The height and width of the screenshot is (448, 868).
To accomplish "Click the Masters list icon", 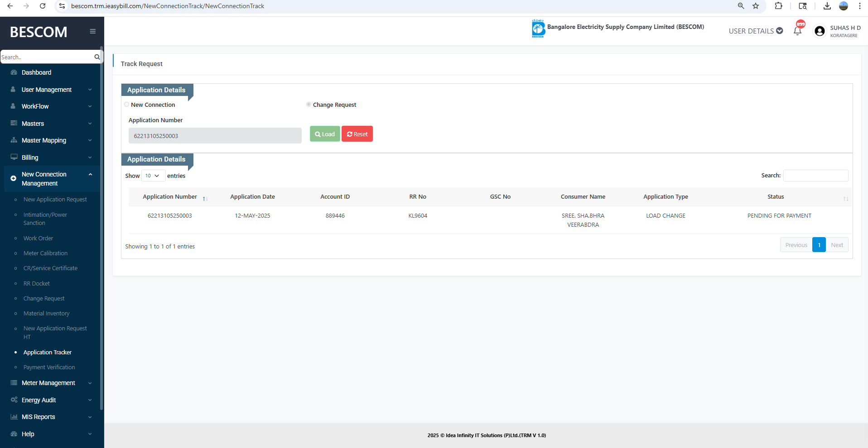I will click(x=14, y=123).
